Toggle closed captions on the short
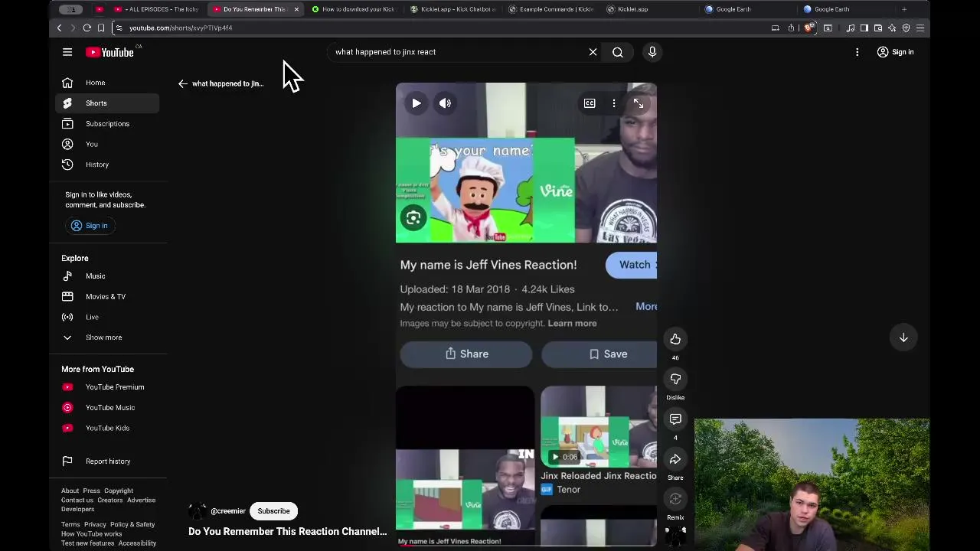Image resolution: width=980 pixels, height=551 pixels. coord(590,103)
